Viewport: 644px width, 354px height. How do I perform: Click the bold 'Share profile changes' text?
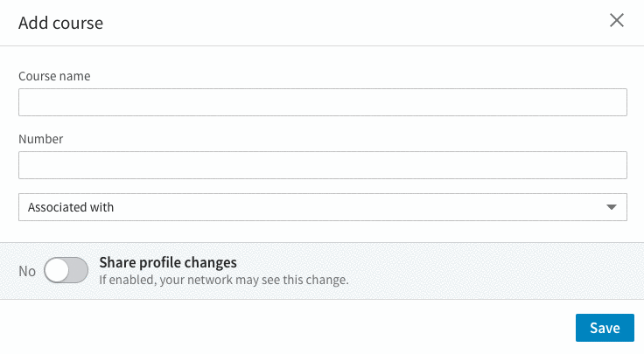[x=168, y=262]
